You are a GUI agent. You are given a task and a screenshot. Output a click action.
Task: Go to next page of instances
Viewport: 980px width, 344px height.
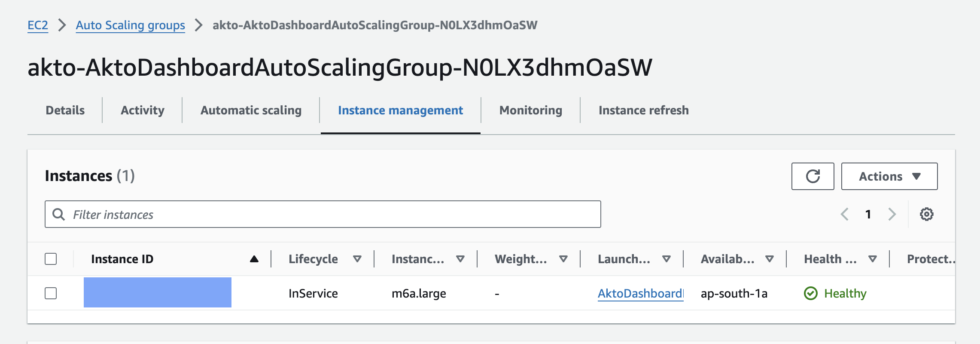(x=892, y=214)
